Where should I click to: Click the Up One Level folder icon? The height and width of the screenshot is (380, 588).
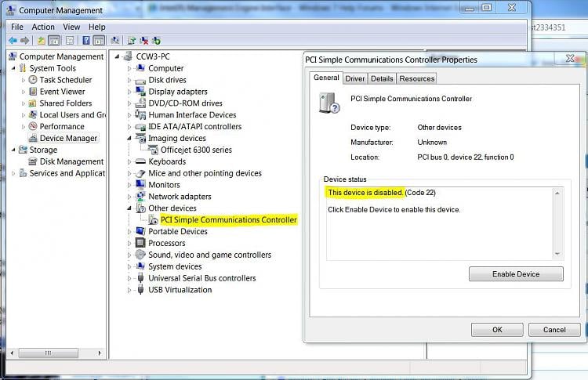(42, 41)
